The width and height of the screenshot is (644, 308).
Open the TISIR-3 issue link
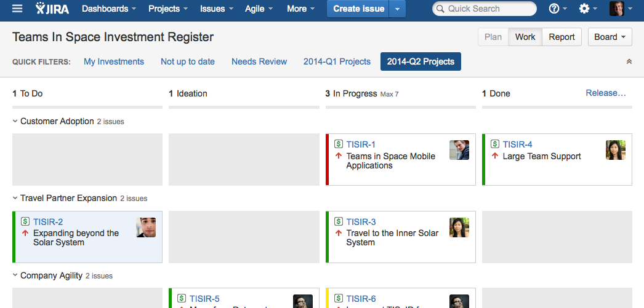tap(361, 222)
